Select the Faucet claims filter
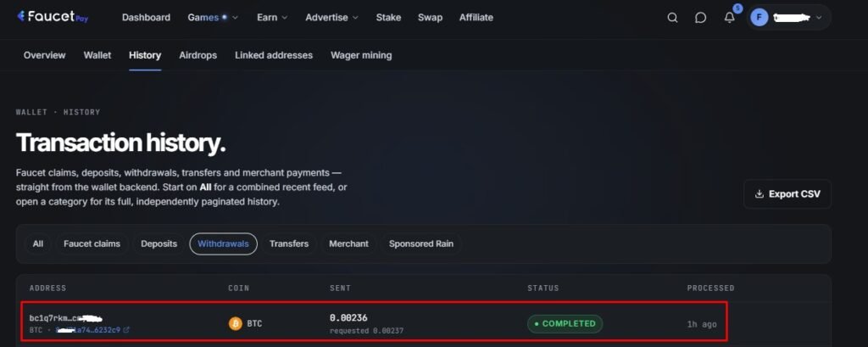The image size is (868, 347). [92, 243]
